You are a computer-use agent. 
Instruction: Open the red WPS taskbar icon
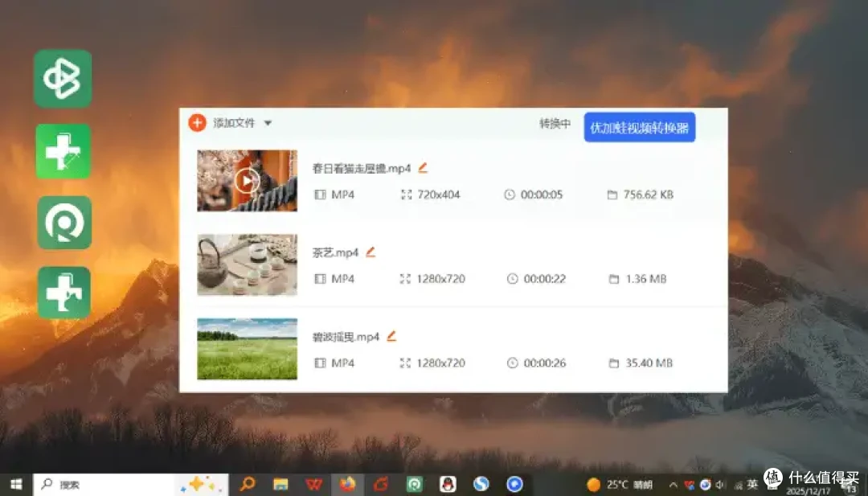point(314,485)
